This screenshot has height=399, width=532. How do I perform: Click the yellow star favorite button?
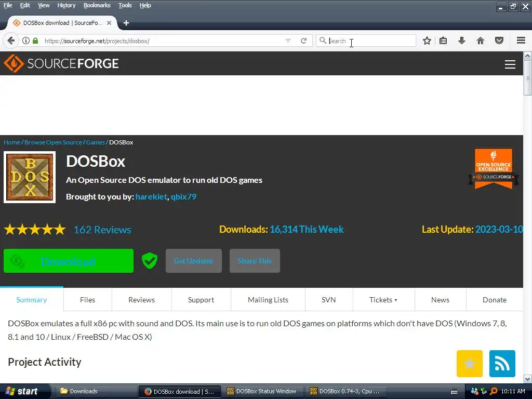pyautogui.click(x=470, y=364)
